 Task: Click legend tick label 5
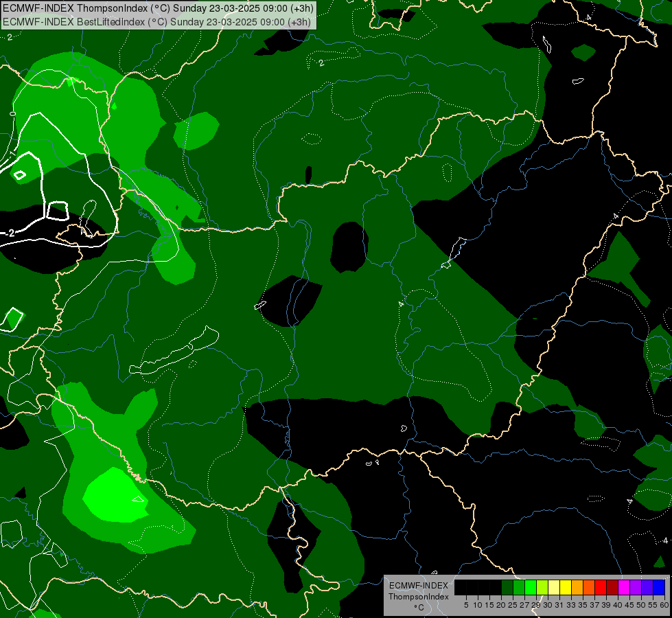click(x=466, y=605)
